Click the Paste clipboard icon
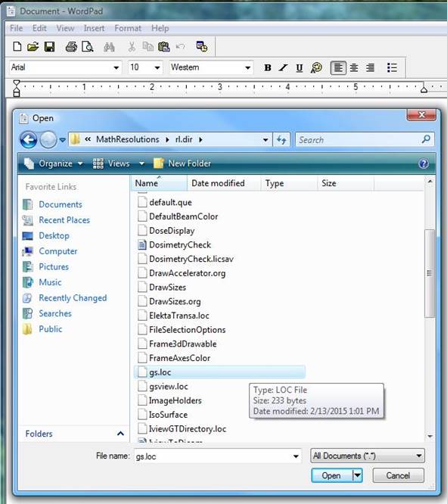 tap(164, 47)
